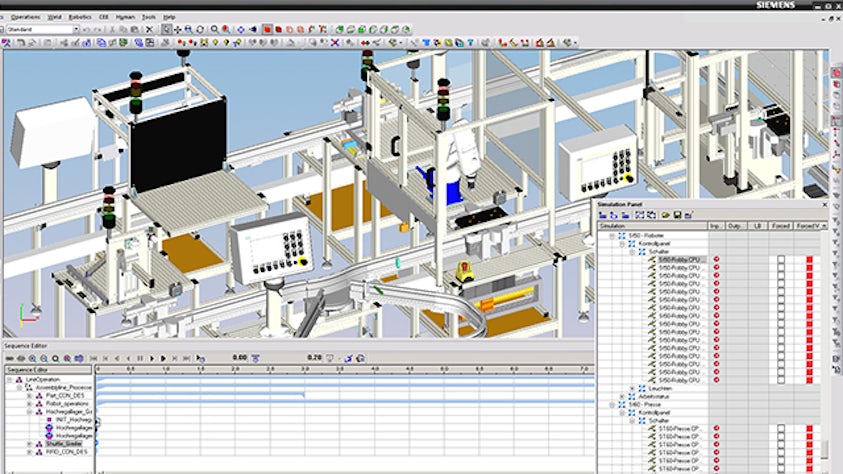The image size is (843, 474).
Task: Expand the Part_CON_DES node
Action: click(29, 396)
